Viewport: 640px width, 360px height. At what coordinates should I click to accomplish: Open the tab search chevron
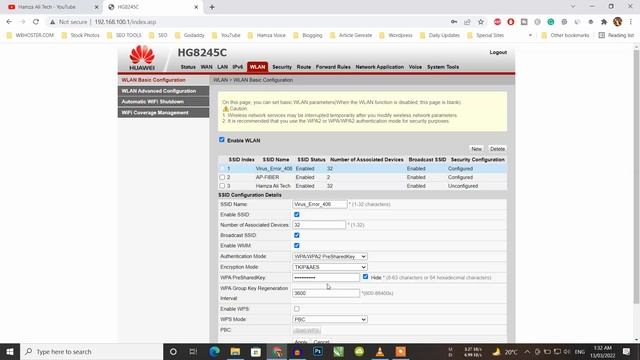click(x=573, y=7)
